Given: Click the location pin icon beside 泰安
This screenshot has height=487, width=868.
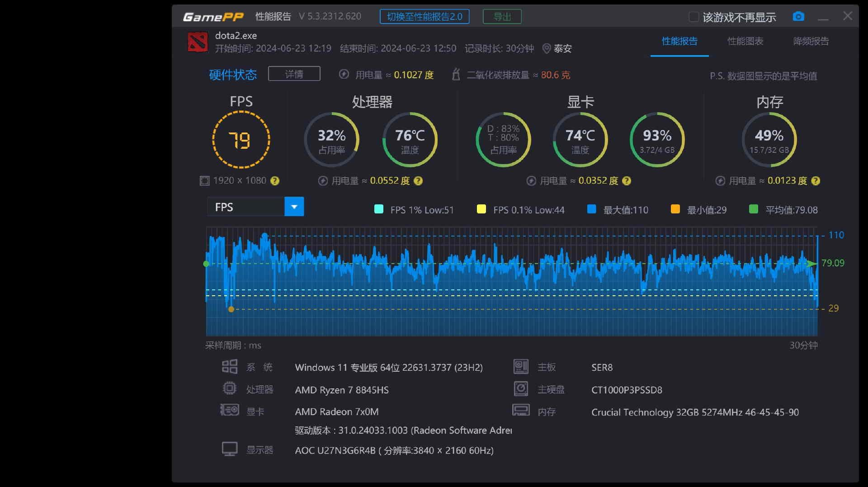Looking at the screenshot, I should (x=546, y=48).
